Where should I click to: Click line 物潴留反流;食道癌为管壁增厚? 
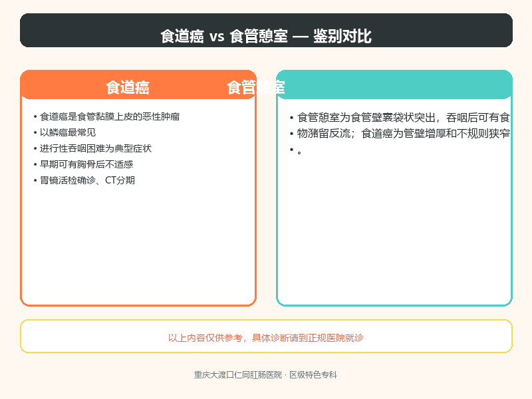(x=404, y=134)
